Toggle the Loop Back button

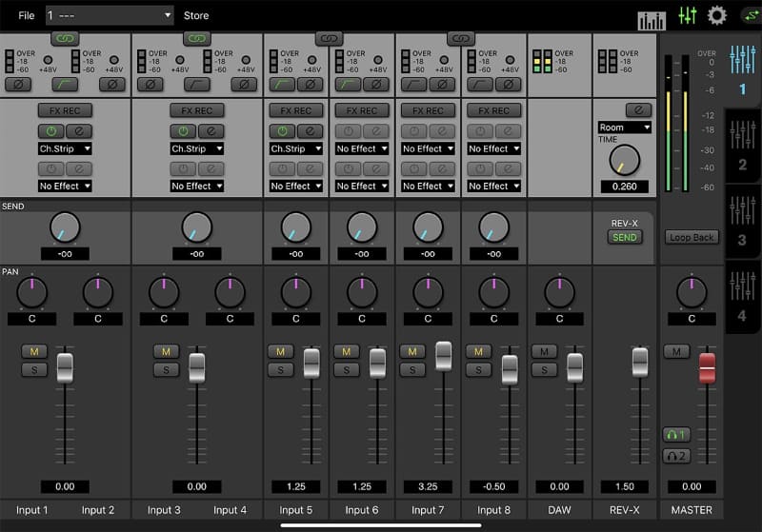click(692, 237)
